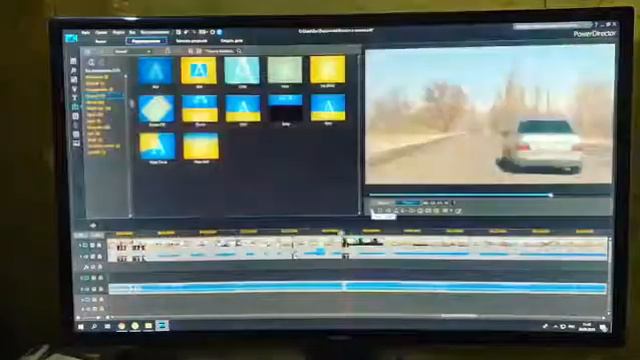
Task: Open the second menu bar item Edit
Action: point(101,32)
